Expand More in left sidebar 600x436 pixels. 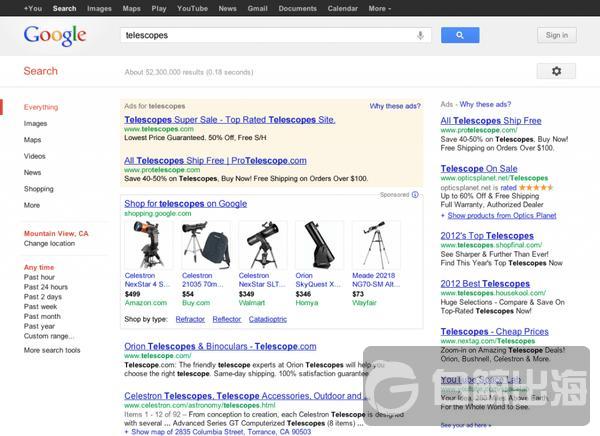[32, 205]
